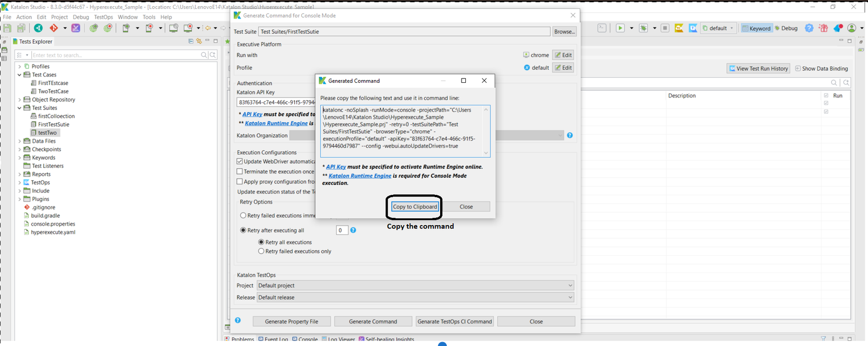The height and width of the screenshot is (346, 868).
Task: Expand the Test Cases folder tree
Action: coord(20,74)
